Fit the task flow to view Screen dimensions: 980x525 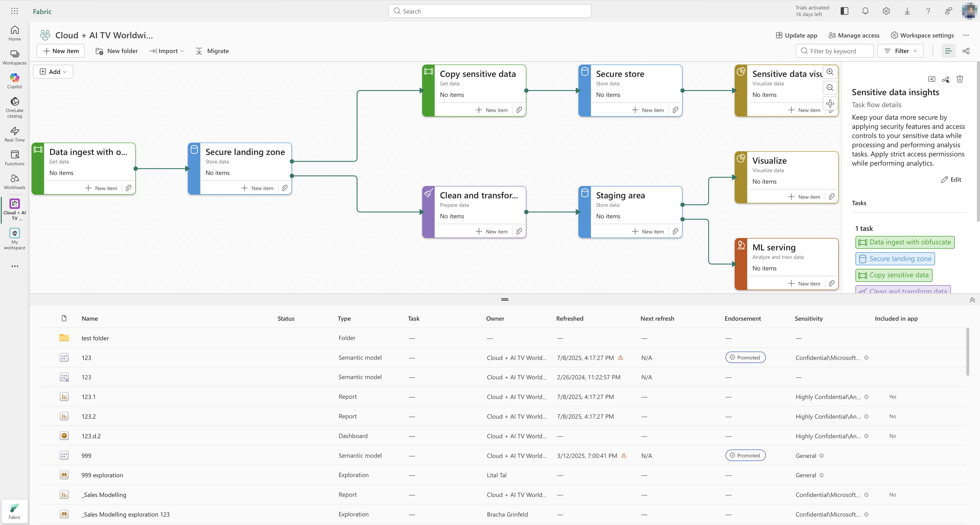click(830, 103)
